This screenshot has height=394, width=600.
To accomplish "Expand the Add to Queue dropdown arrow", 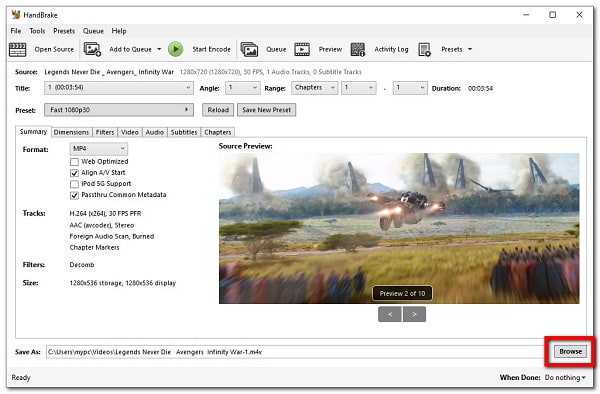I will (x=159, y=49).
